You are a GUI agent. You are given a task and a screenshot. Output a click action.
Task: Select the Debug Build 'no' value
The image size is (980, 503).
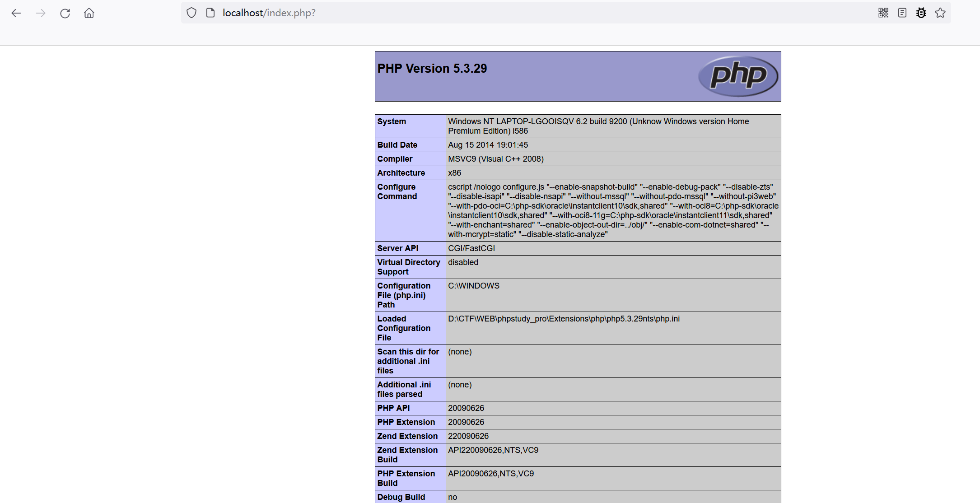453,497
